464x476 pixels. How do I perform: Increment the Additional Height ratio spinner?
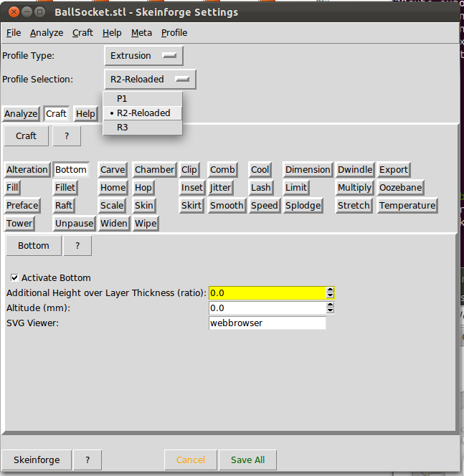[330, 290]
